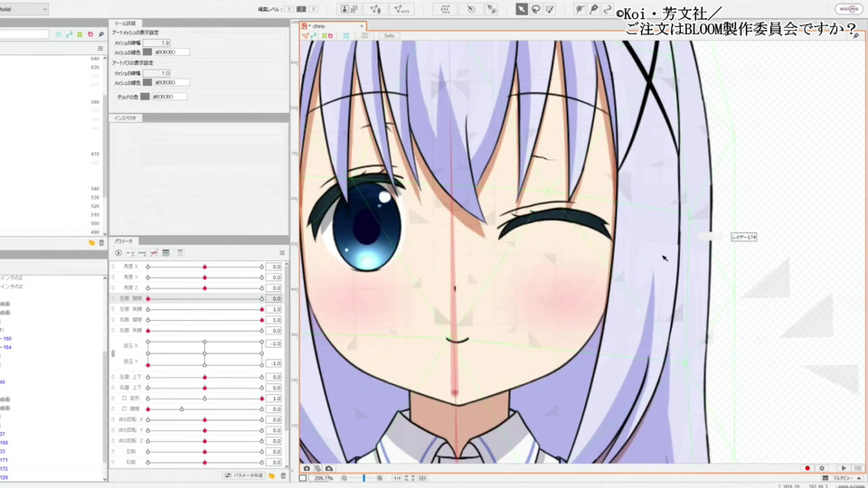
Task: Click the two-point key insert icon in parameter toolbar
Action: pyautogui.click(x=130, y=253)
